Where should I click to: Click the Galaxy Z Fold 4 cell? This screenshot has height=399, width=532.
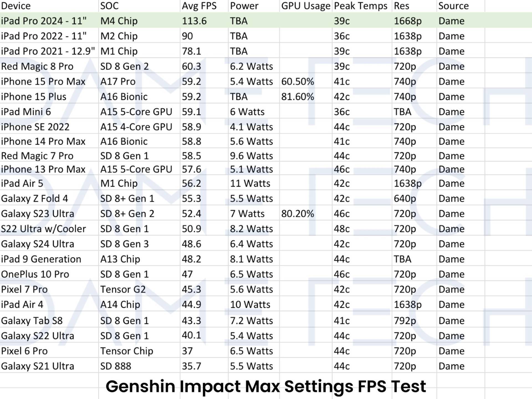click(34, 198)
